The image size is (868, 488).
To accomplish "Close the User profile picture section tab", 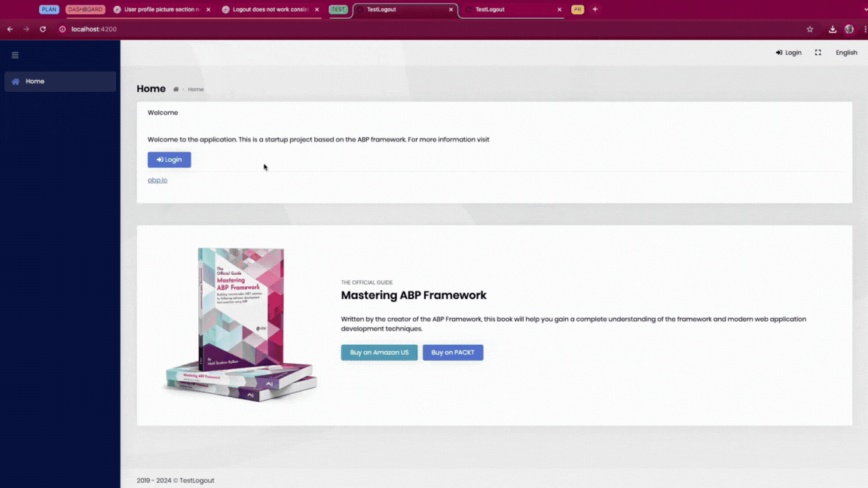I will click(208, 9).
